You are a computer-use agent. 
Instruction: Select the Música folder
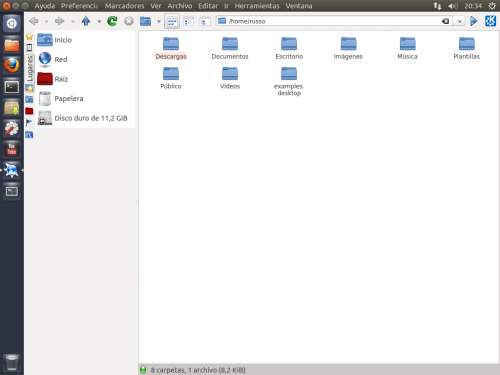coord(407,48)
